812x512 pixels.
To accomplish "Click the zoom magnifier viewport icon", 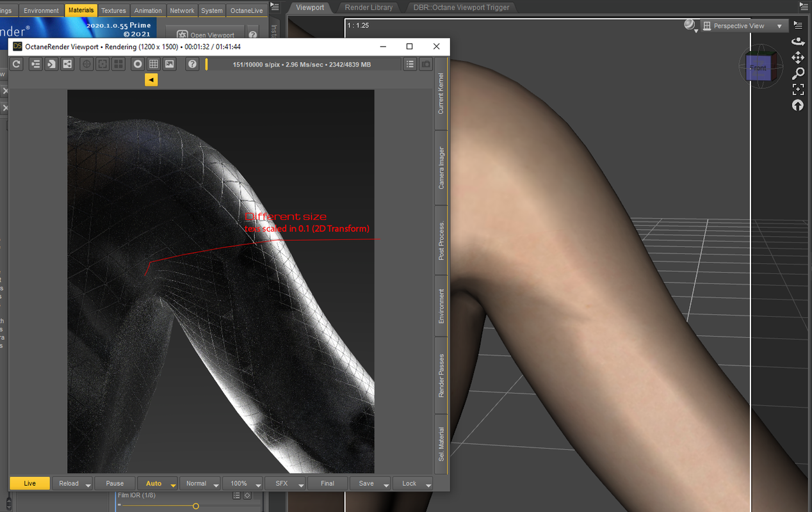I will (x=798, y=74).
